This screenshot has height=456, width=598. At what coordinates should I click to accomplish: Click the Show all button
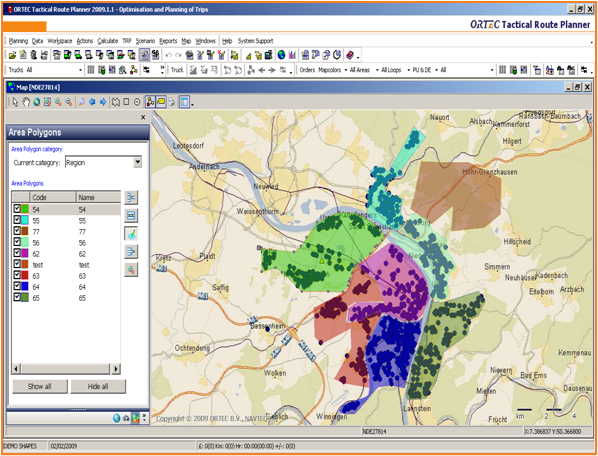40,386
